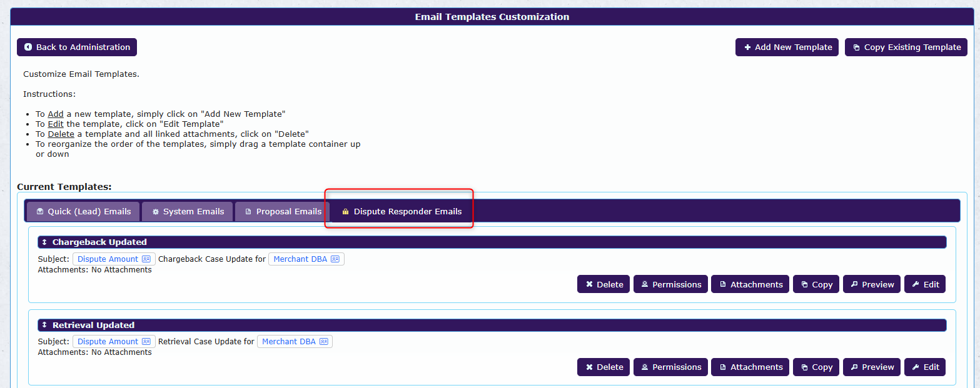Click the Chargeback Updated drag handle icon
980x388 pixels.
[44, 242]
